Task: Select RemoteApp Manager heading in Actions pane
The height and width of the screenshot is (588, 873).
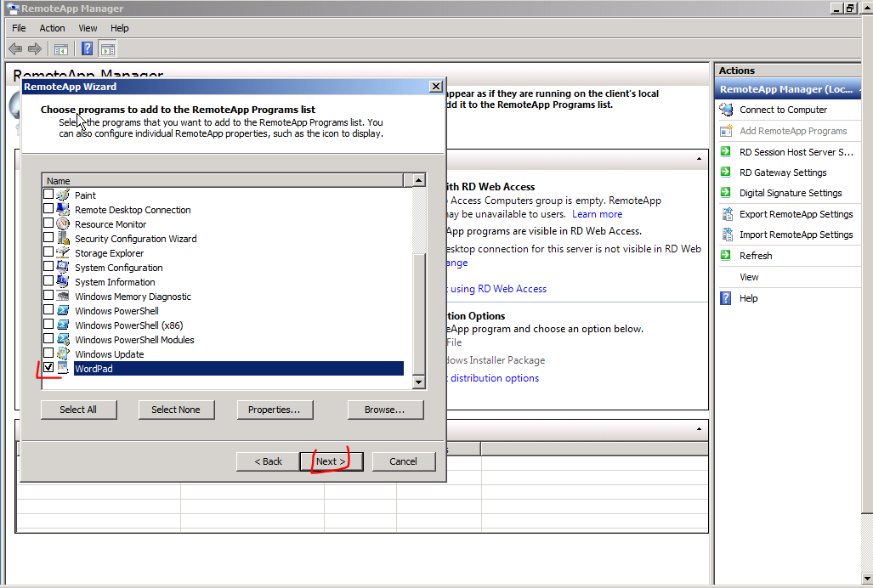Action: [x=787, y=89]
